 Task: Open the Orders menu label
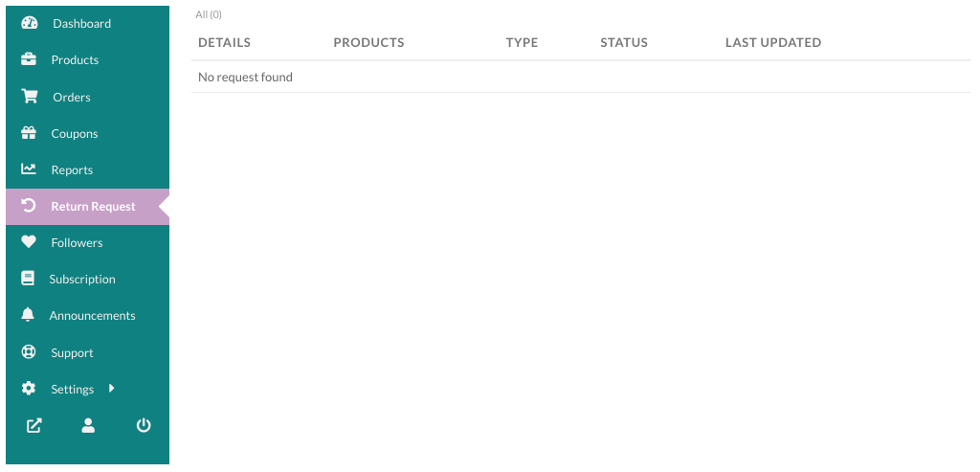71,97
